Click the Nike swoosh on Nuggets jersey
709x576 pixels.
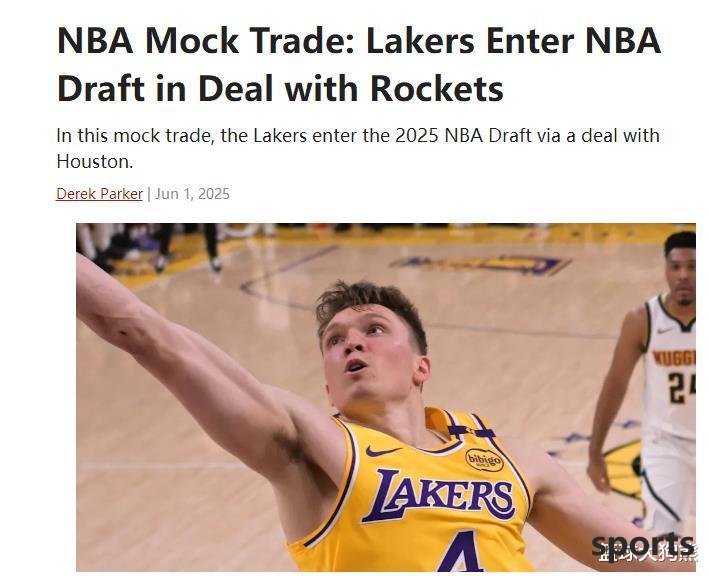[x=665, y=330]
